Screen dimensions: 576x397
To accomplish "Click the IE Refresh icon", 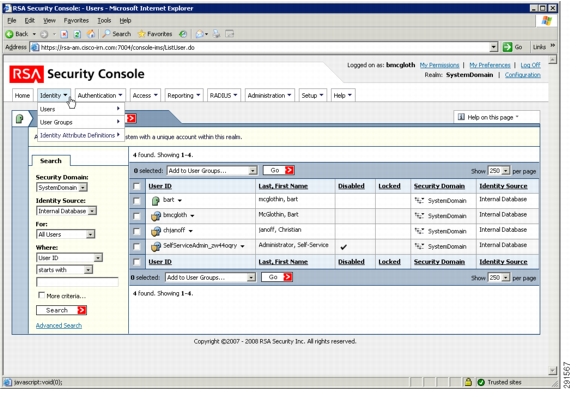I will 77,34.
